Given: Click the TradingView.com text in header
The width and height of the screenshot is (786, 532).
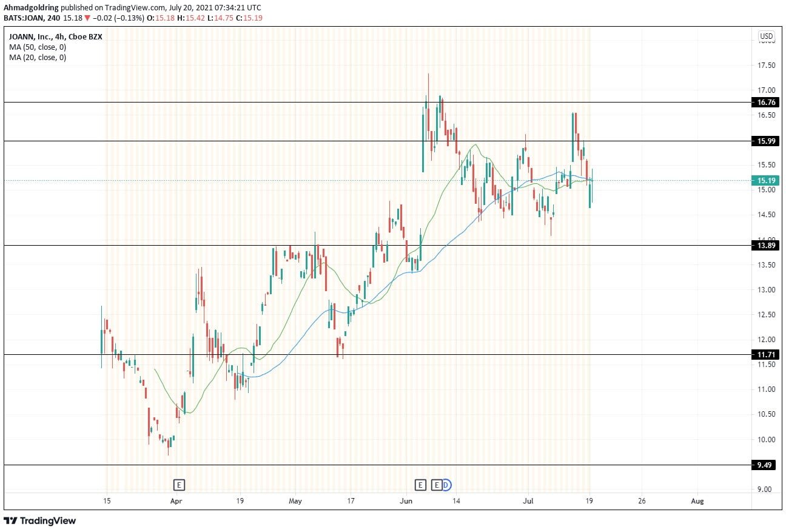Looking at the screenshot, I should tap(134, 7).
